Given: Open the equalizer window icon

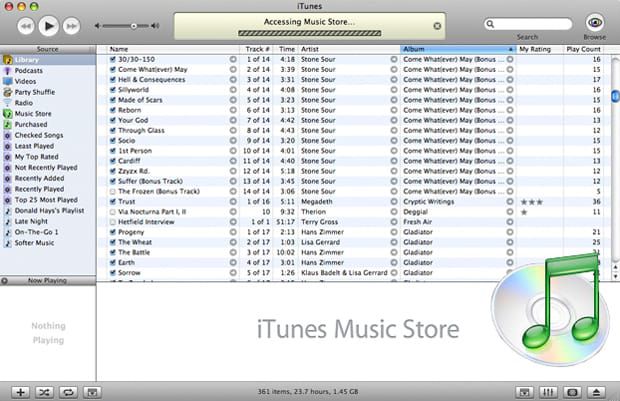Looking at the screenshot, I should pyautogui.click(x=548, y=392).
